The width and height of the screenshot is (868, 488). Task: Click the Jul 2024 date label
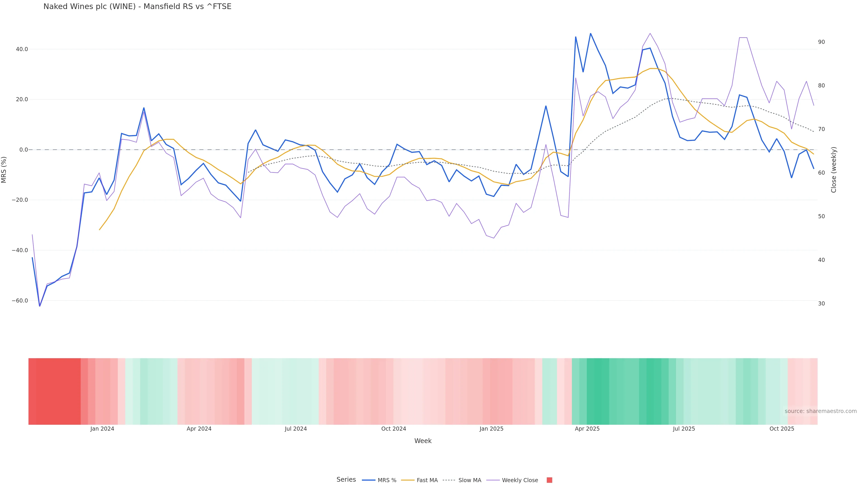pos(295,429)
